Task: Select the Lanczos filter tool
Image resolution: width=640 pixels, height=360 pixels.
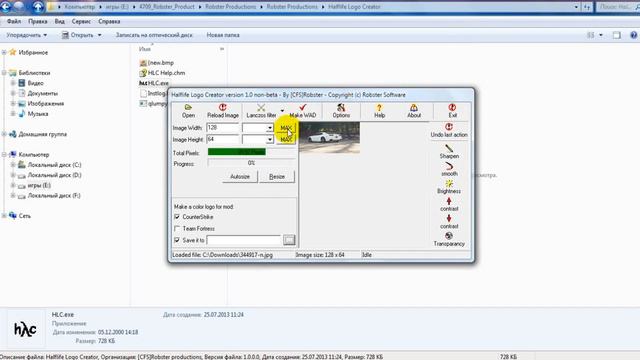Action: [261, 111]
